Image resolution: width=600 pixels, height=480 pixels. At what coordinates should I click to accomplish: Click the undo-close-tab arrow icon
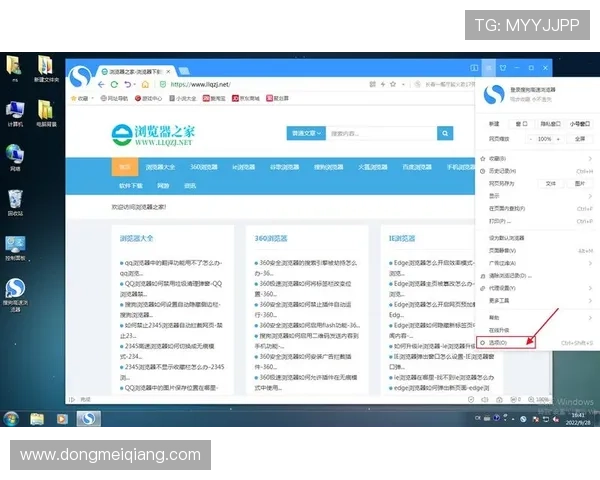tap(128, 84)
